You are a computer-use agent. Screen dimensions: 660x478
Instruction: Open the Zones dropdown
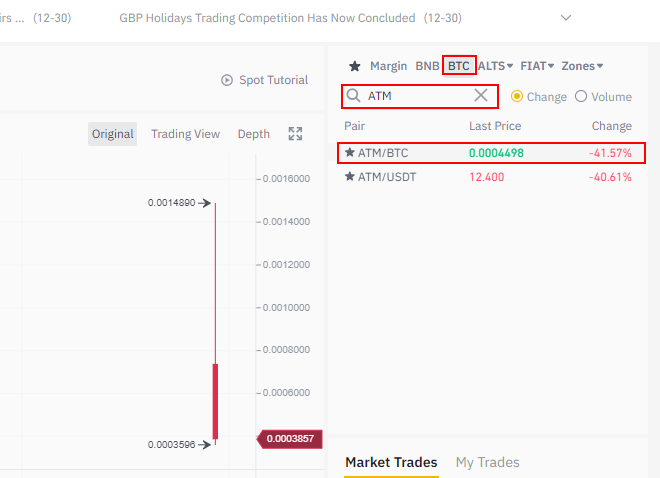point(582,66)
